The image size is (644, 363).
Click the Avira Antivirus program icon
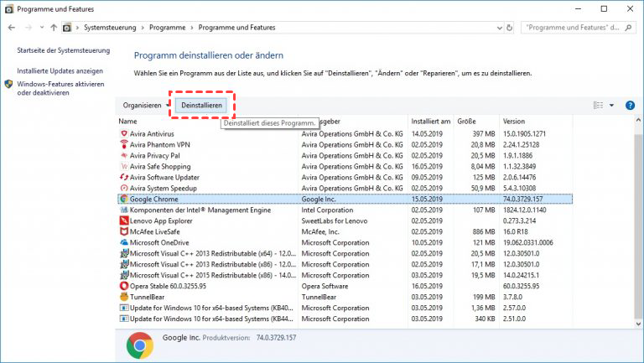click(x=124, y=133)
